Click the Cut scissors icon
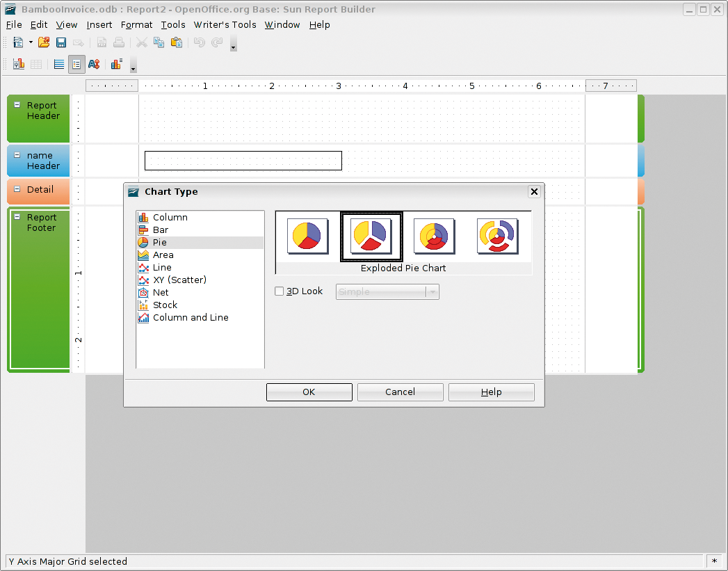 (142, 42)
